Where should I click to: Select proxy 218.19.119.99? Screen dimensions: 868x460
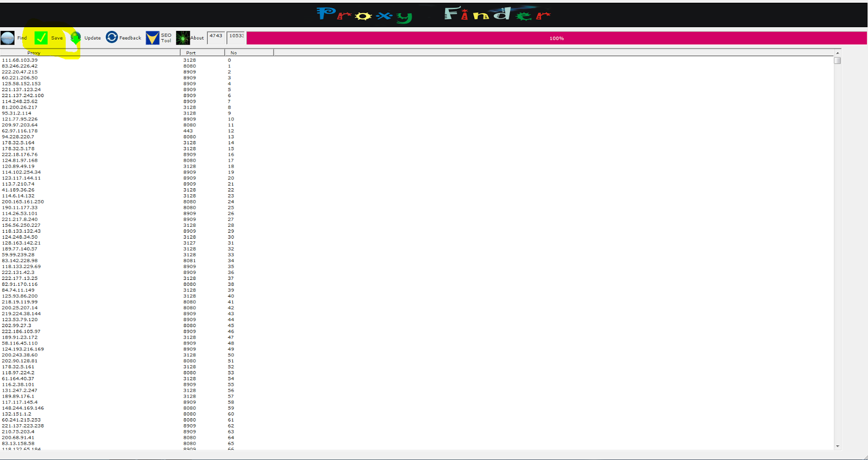(x=20, y=302)
